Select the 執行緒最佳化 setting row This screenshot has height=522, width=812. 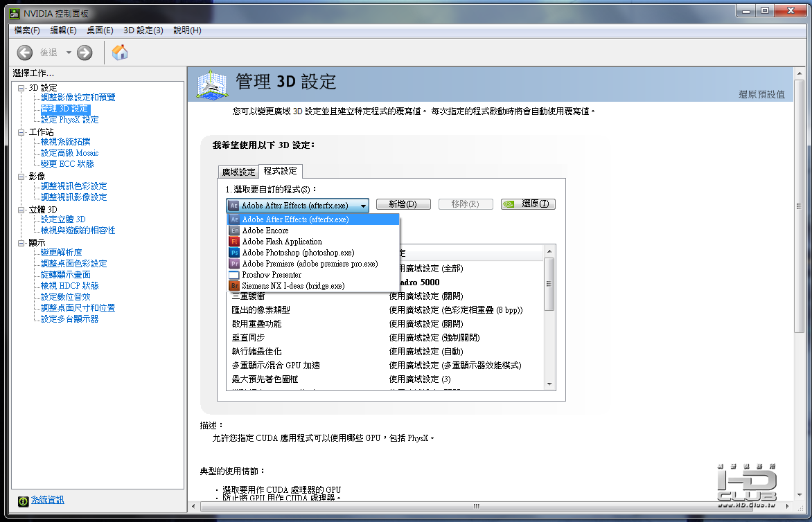(x=385, y=351)
